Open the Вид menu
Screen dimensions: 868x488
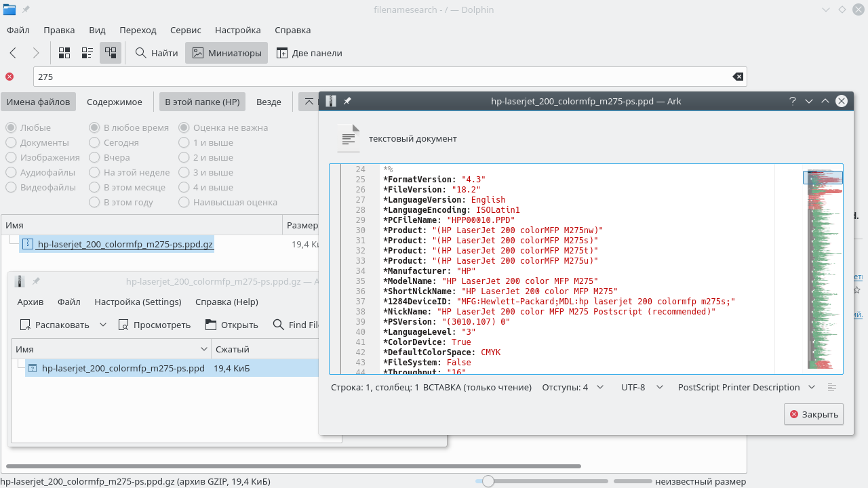tap(97, 30)
